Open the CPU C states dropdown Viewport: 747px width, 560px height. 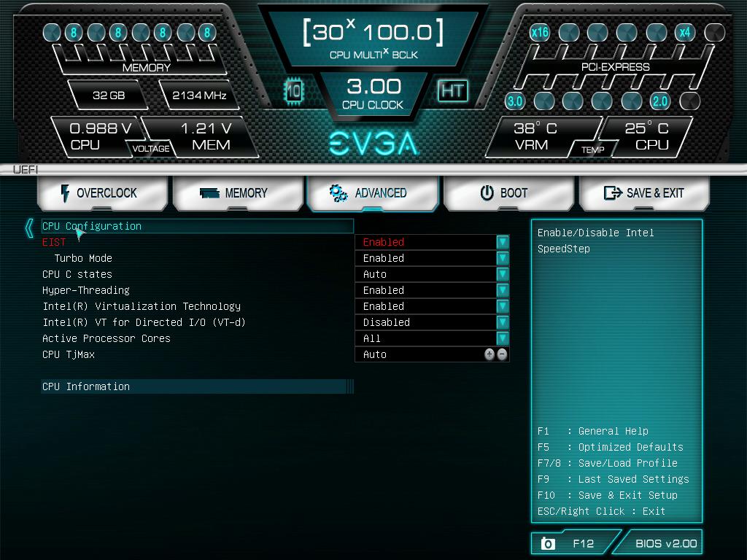[501, 274]
